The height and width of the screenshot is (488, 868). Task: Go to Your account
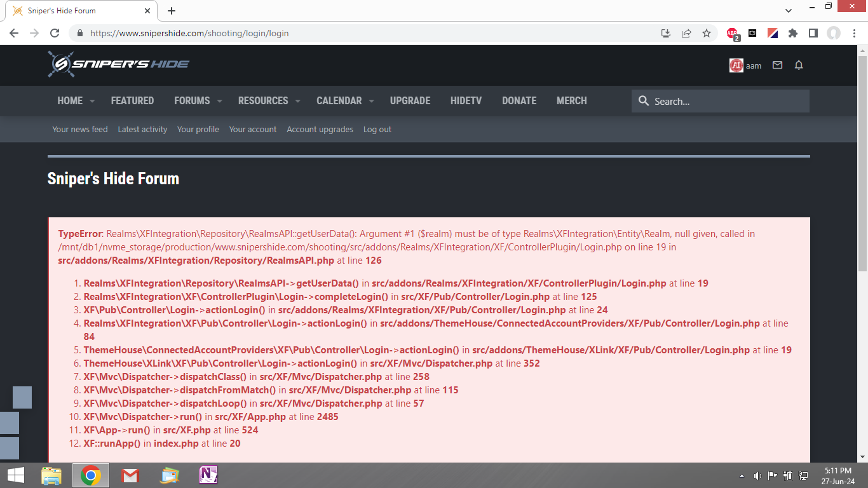[x=253, y=129]
